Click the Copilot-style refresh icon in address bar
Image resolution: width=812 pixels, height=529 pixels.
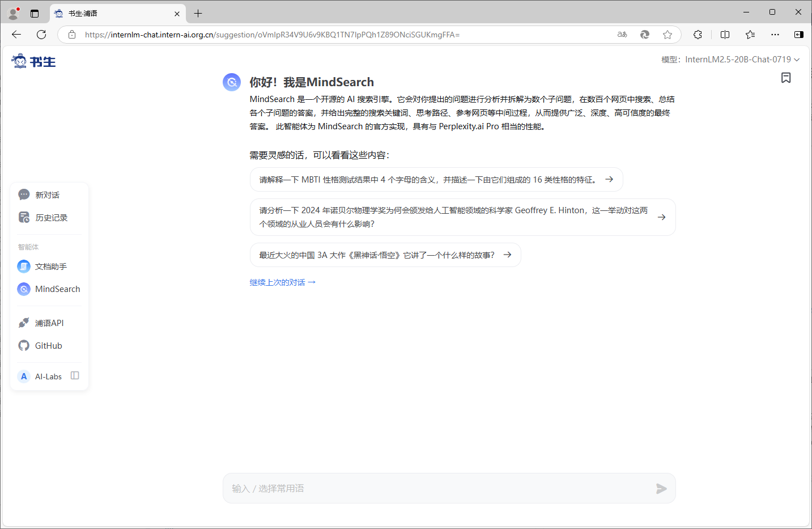645,35
